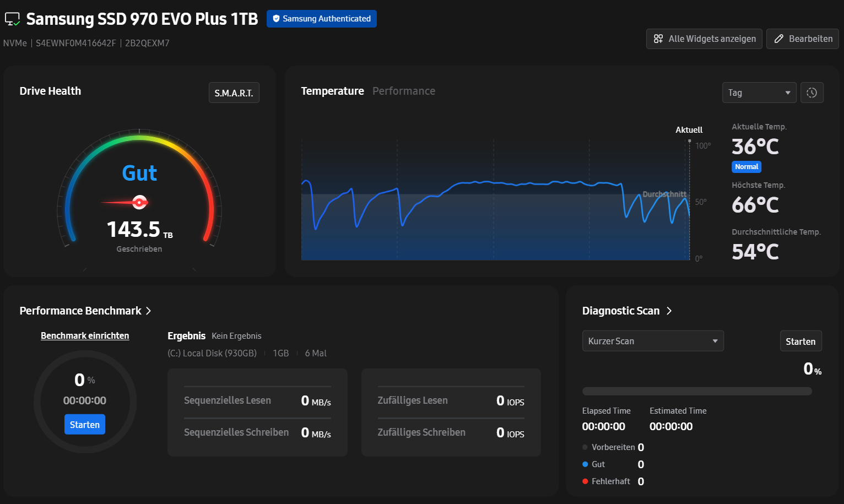Click the Vorbereiten scan count entry

pos(613,447)
